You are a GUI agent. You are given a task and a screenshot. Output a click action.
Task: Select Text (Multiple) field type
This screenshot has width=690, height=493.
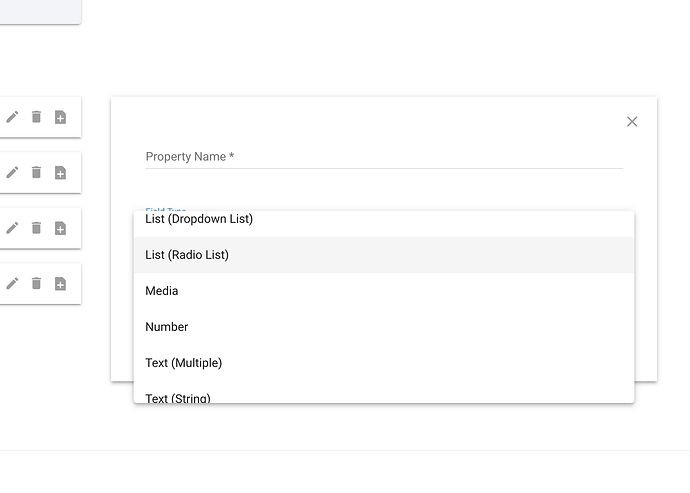click(x=384, y=363)
